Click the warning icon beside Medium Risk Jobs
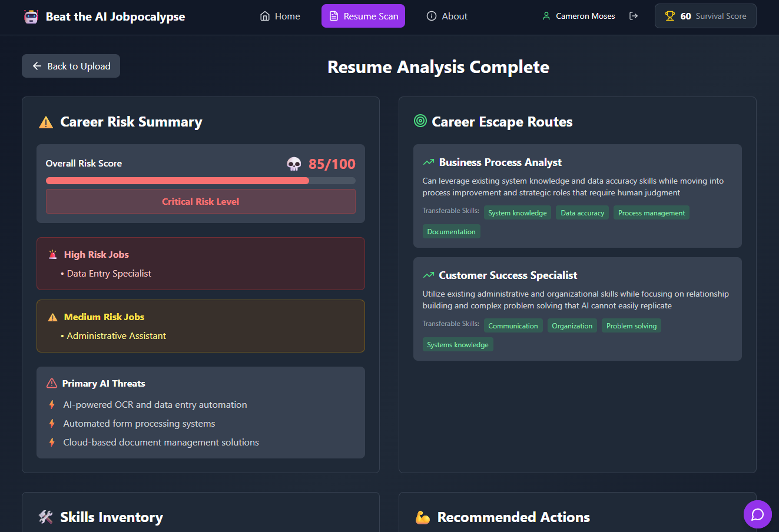Screen dimensions: 779x532 click(x=53, y=317)
